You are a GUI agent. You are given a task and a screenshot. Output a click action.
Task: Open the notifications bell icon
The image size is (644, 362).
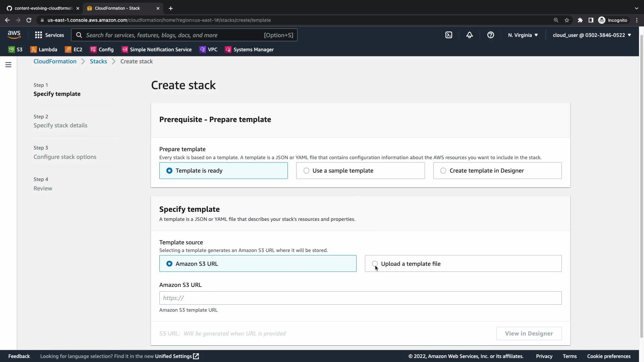coord(469,35)
